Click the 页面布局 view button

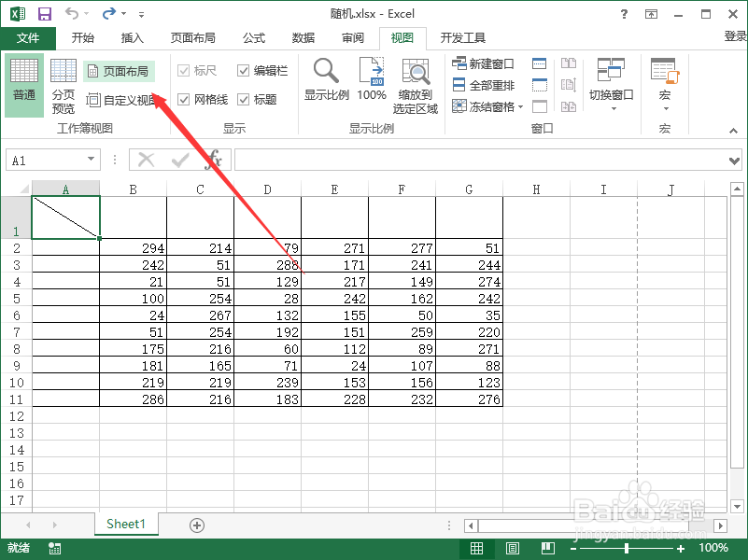coord(117,70)
